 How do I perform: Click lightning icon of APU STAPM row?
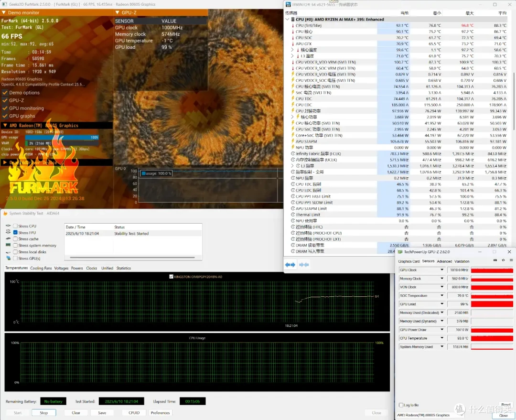point(292,141)
